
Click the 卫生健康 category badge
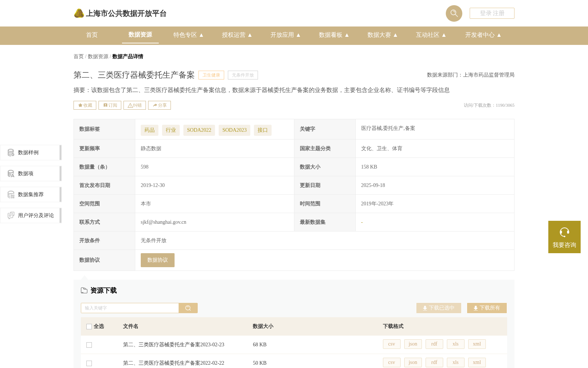click(x=211, y=75)
